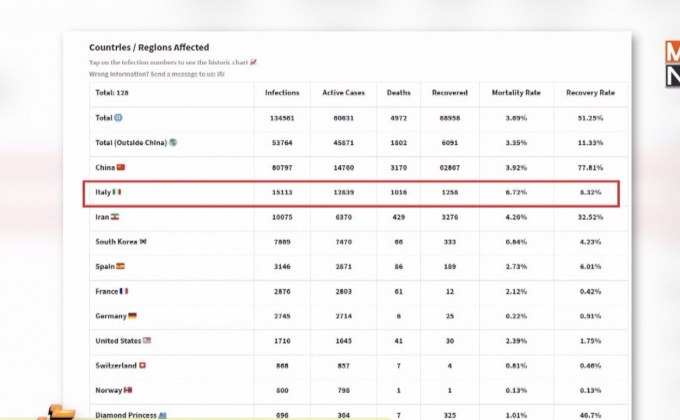Viewport: 680px width, 420px height.
Task: Click the Spain flag icon
Action: pos(120,266)
